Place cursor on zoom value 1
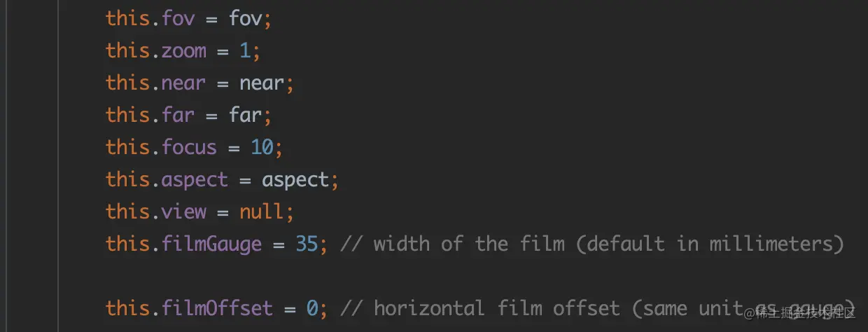 tap(244, 50)
